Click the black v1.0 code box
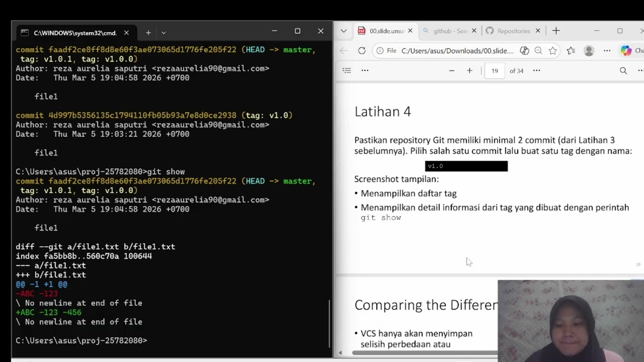Viewport: 644px width, 362px height. click(x=466, y=166)
